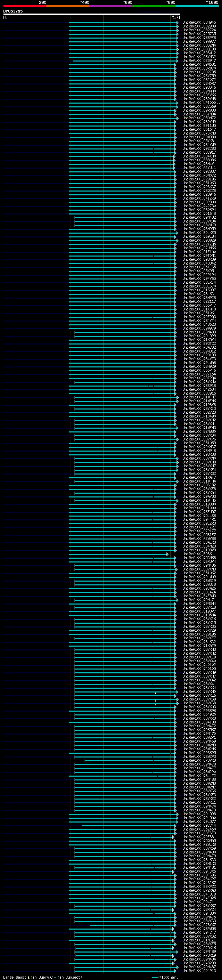Click the query name BP053795
222x980 pixels.
pos(13,11)
